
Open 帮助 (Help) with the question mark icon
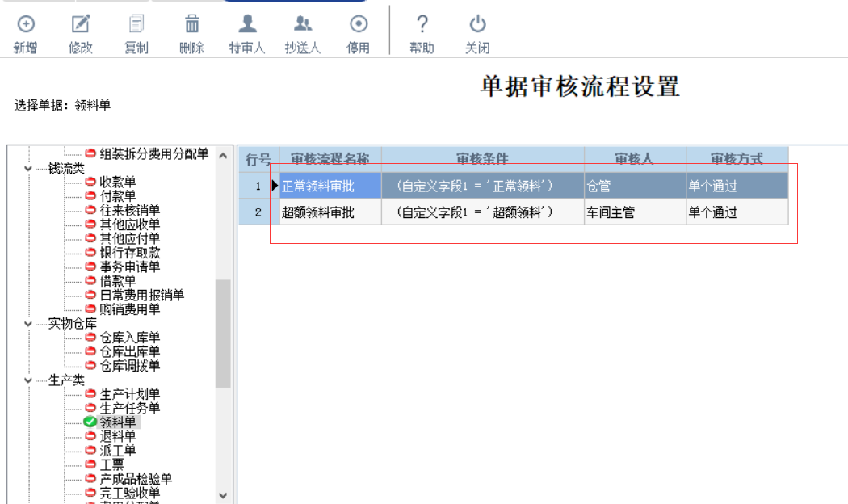click(421, 24)
